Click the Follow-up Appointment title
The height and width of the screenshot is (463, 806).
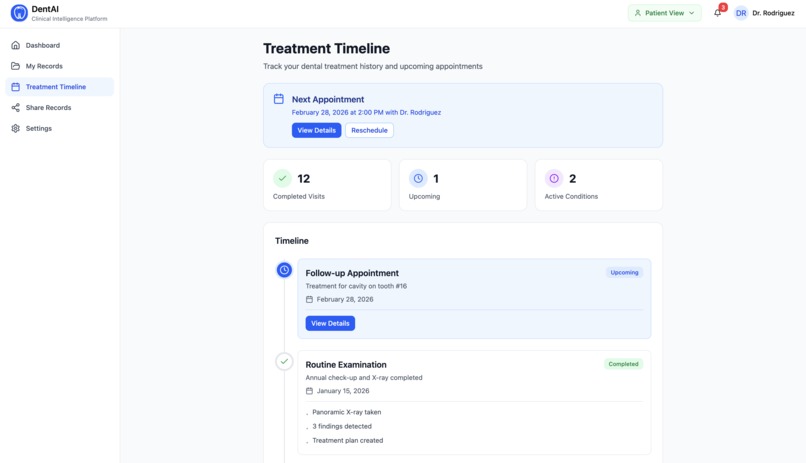(x=352, y=273)
